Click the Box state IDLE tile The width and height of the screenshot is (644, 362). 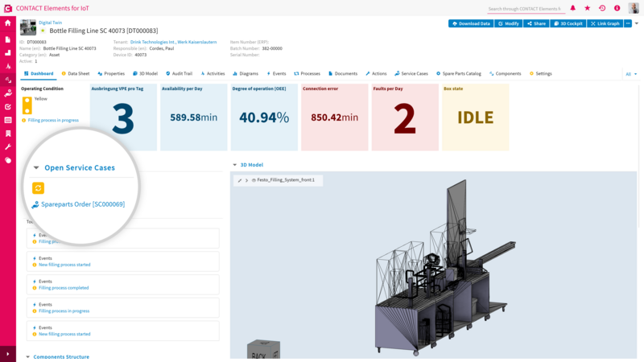475,117
